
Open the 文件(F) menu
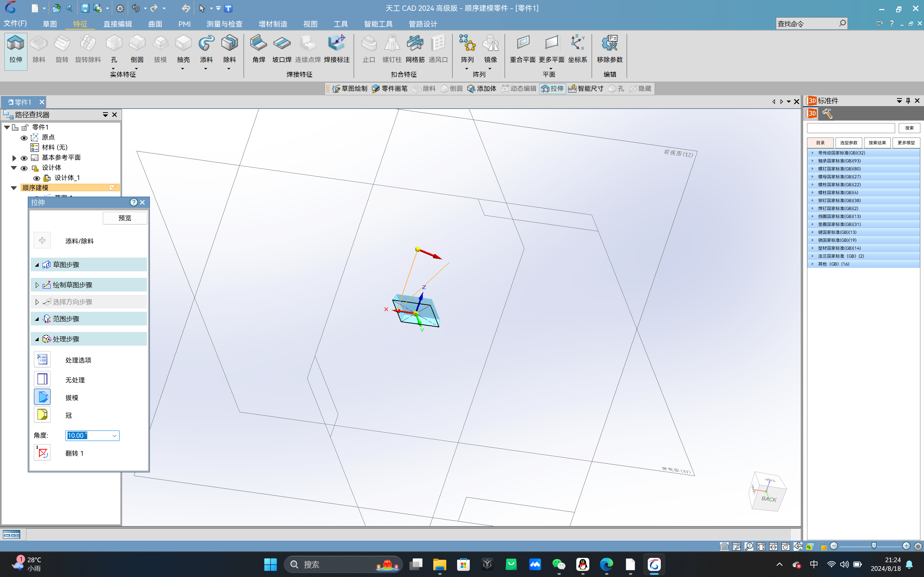(15, 23)
